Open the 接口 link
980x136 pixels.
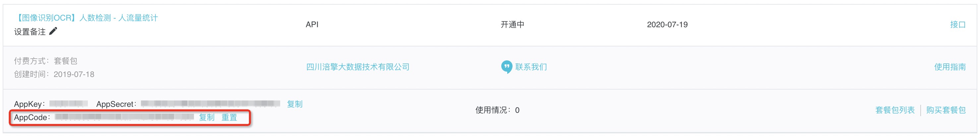tap(957, 25)
